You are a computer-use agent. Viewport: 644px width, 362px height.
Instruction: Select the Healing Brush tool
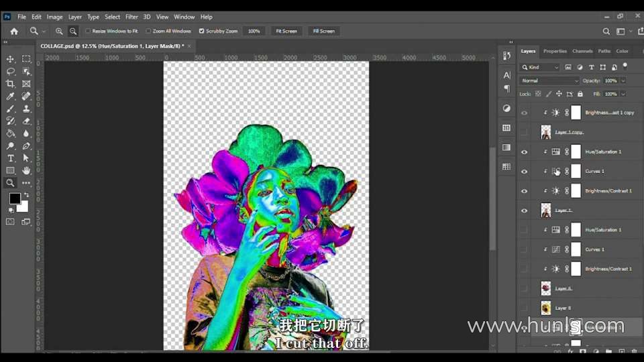pos(26,96)
